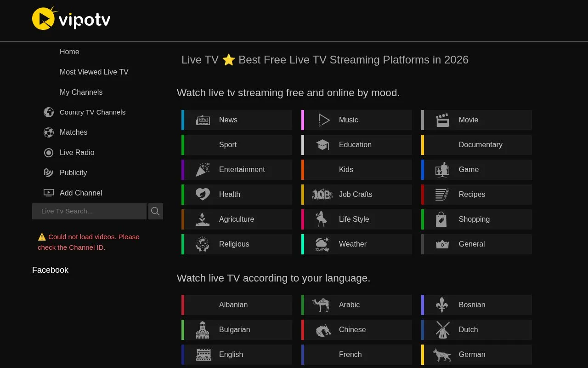Image resolution: width=588 pixels, height=368 pixels.
Task: Click the Shopping bag icon
Action: (441, 219)
